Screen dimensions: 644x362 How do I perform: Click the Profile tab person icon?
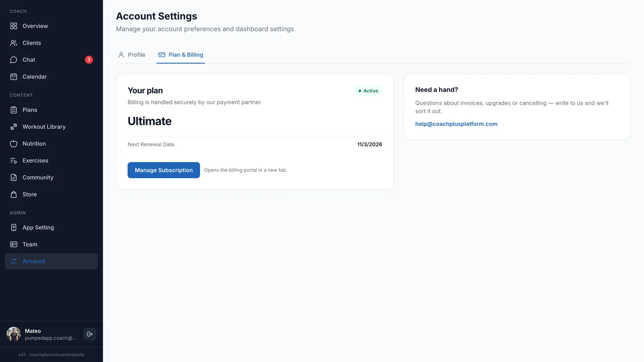click(121, 55)
